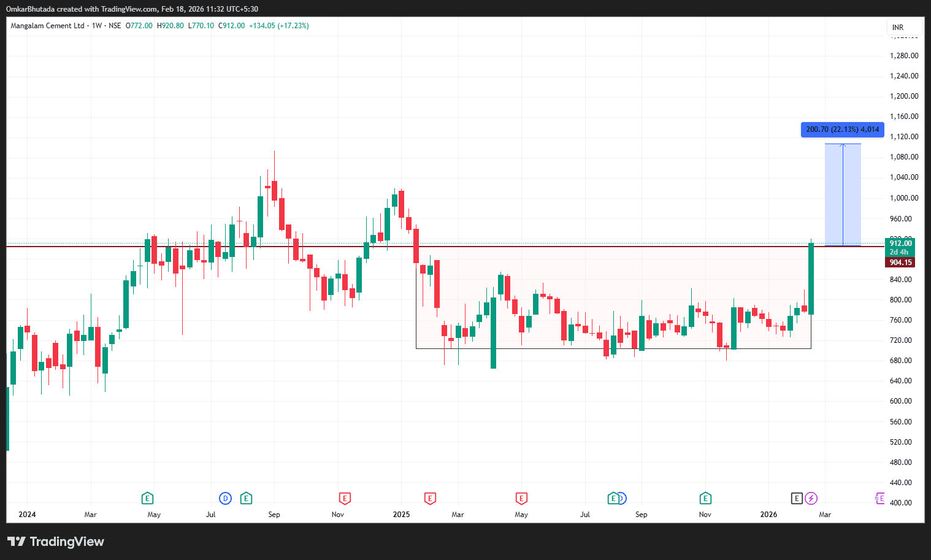
Task: Click the 2025 label on the time axis
Action: [401, 515]
